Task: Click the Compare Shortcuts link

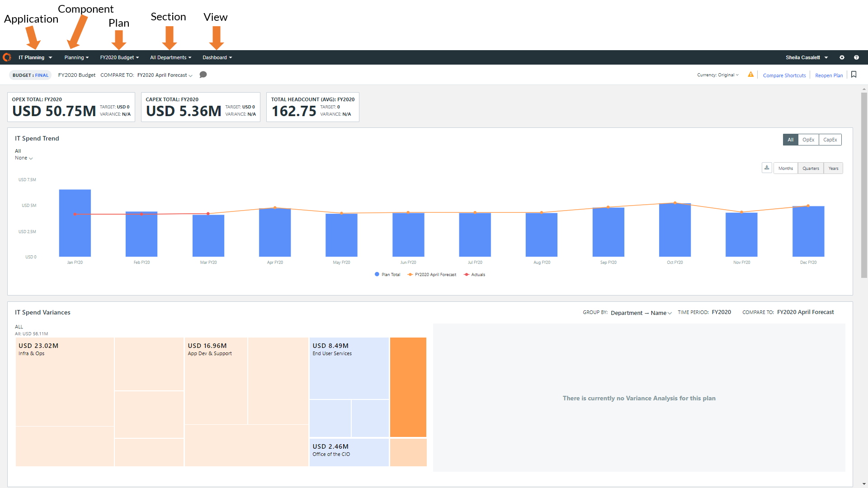Action: pyautogui.click(x=784, y=75)
